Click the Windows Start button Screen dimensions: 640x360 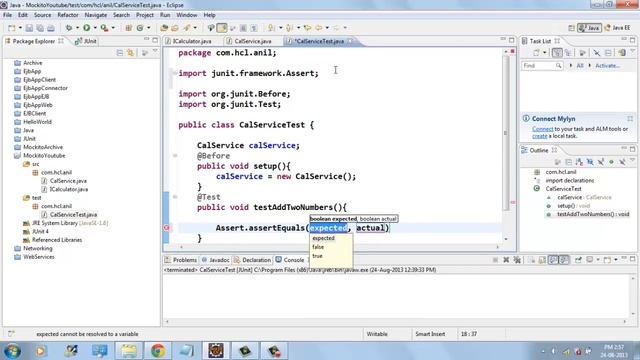coord(12,351)
